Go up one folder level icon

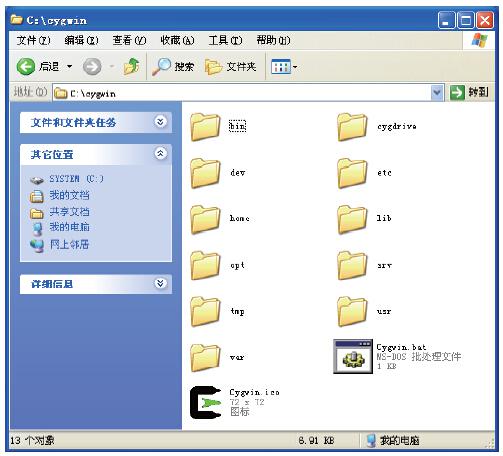(x=132, y=67)
